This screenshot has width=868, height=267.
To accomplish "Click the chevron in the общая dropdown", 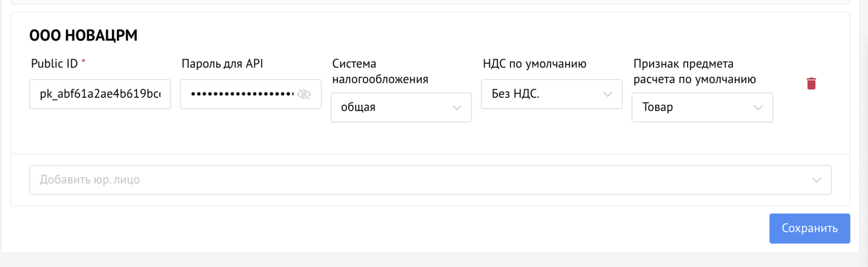I will click(x=457, y=108).
